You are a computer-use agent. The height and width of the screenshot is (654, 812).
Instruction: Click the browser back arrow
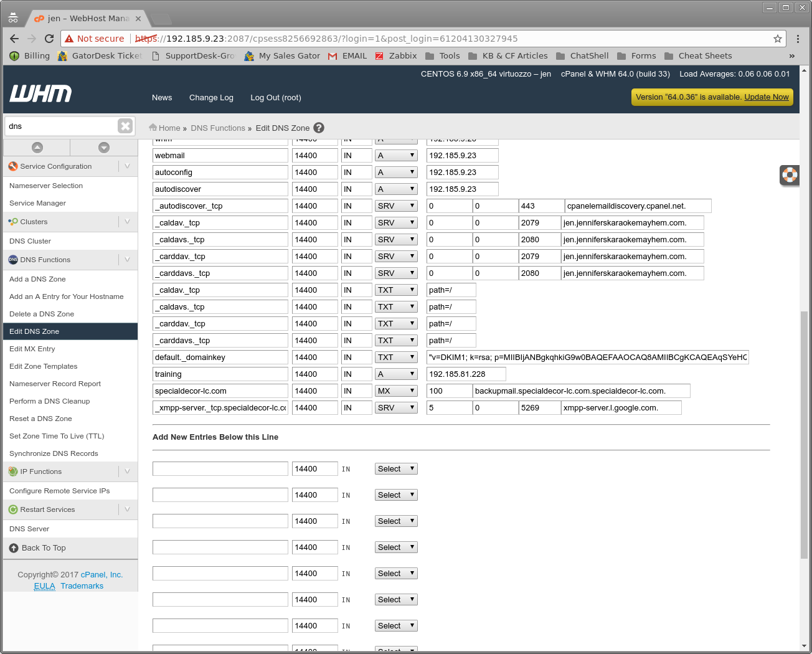[14, 39]
